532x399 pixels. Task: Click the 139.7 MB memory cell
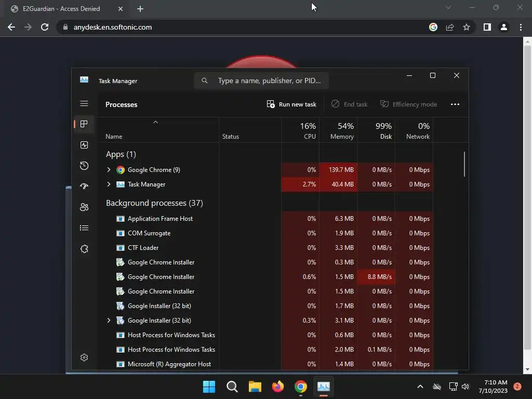point(338,170)
